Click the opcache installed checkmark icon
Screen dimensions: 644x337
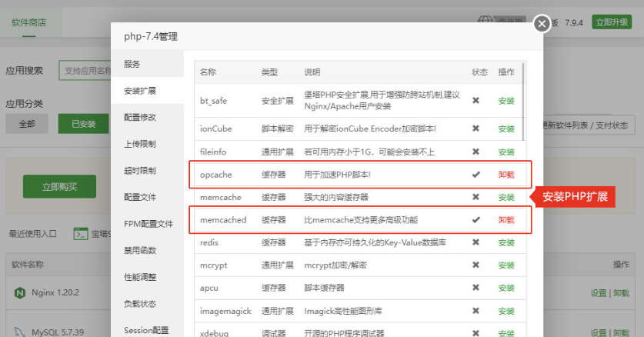(475, 175)
